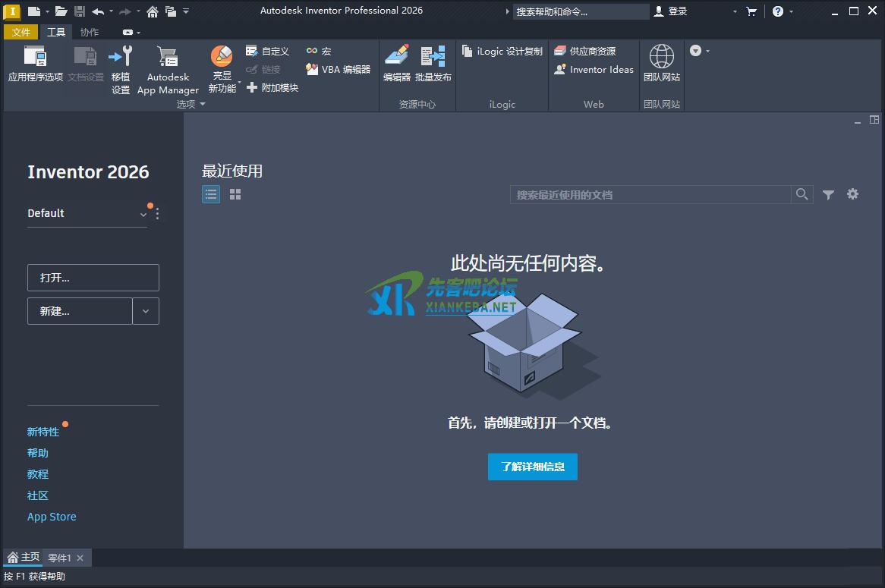Screen dimensions: 885x588
Task: Switch recent documents to grid view
Action: pyautogui.click(x=235, y=195)
